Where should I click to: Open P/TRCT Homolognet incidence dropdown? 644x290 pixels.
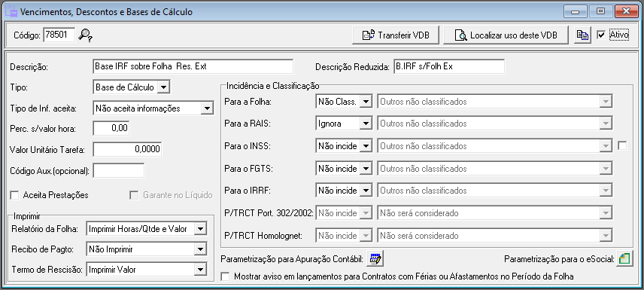point(344,236)
